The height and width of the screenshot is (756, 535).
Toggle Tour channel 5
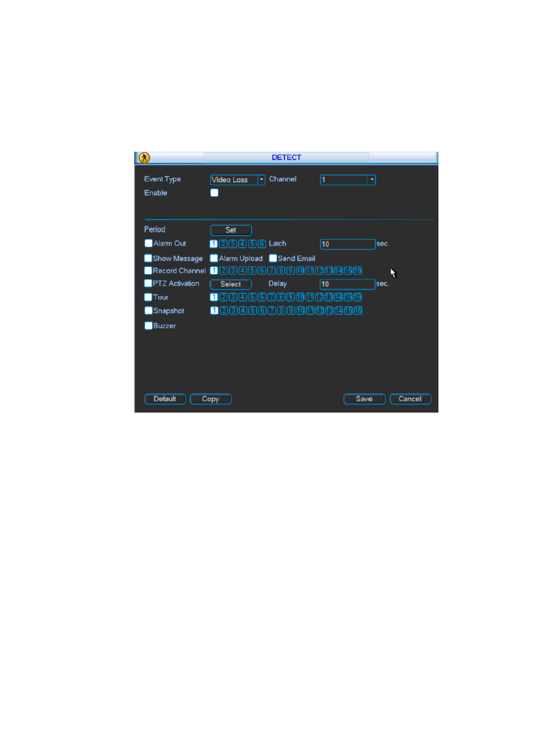tap(252, 297)
